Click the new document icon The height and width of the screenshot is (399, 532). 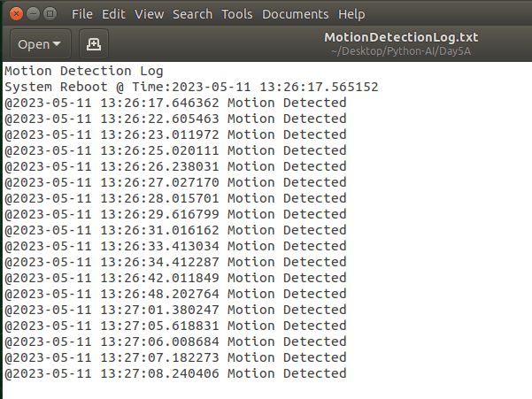pos(91,43)
